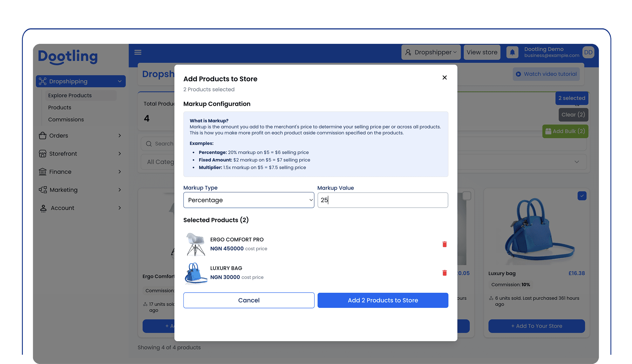Click the Markup Value input field
Viewport: 632px width, 364px height.
click(383, 200)
